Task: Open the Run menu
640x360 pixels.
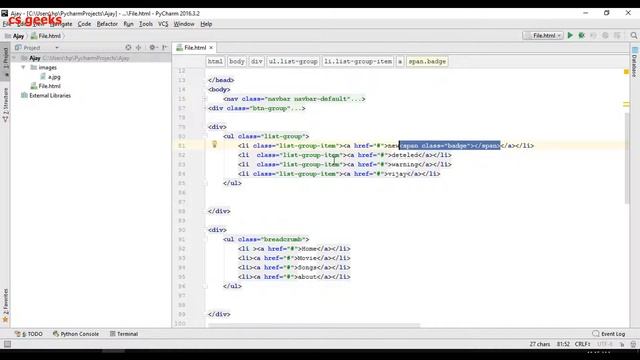Action: tap(128, 24)
